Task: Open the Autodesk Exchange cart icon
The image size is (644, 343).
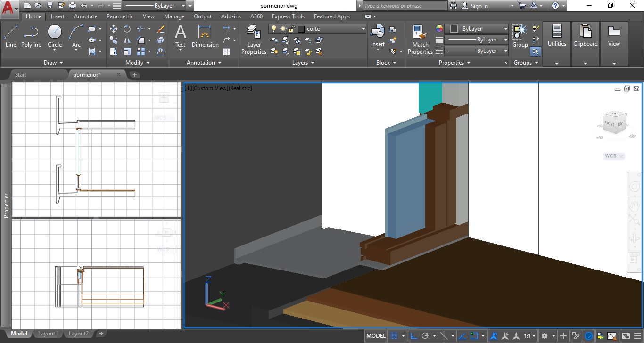Action: pos(522,6)
